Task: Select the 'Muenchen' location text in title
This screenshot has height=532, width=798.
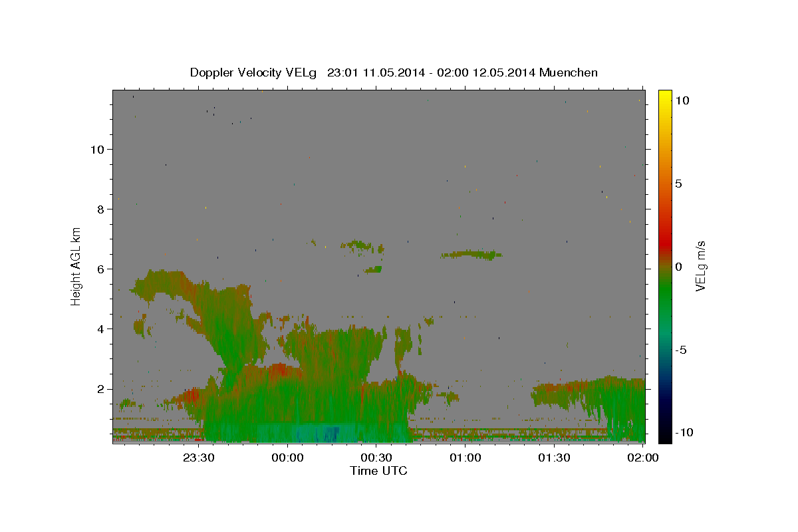Action: [x=569, y=72]
